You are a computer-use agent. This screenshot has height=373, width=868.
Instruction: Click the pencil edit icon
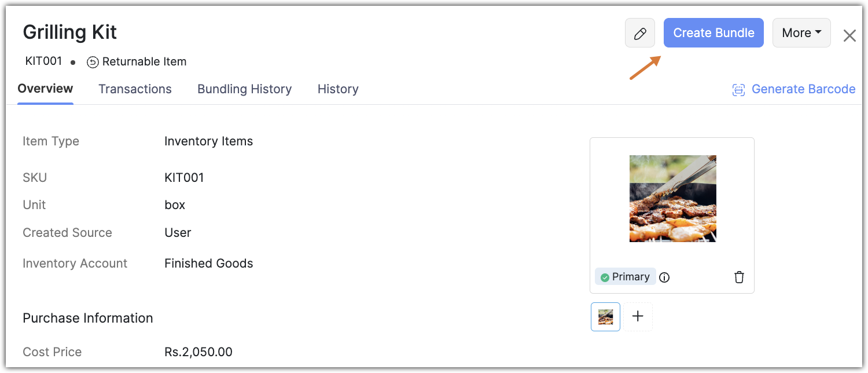tap(639, 33)
